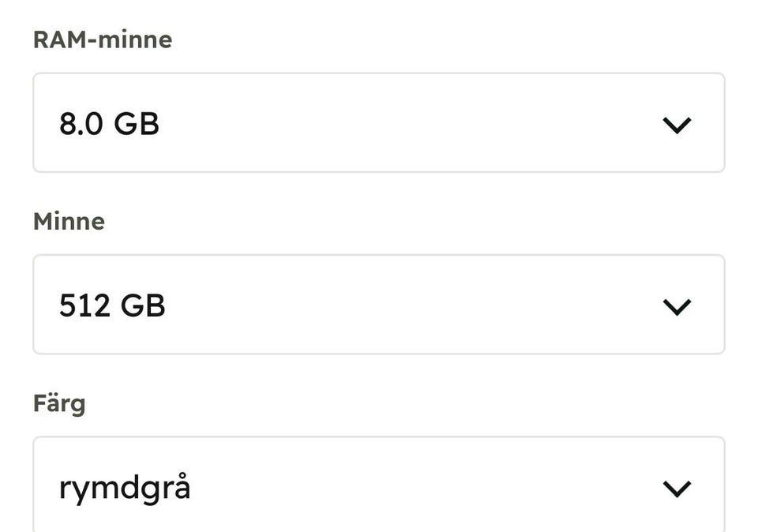Open the Färg color dropdown box
Screen dimensions: 758x532
[379, 485]
